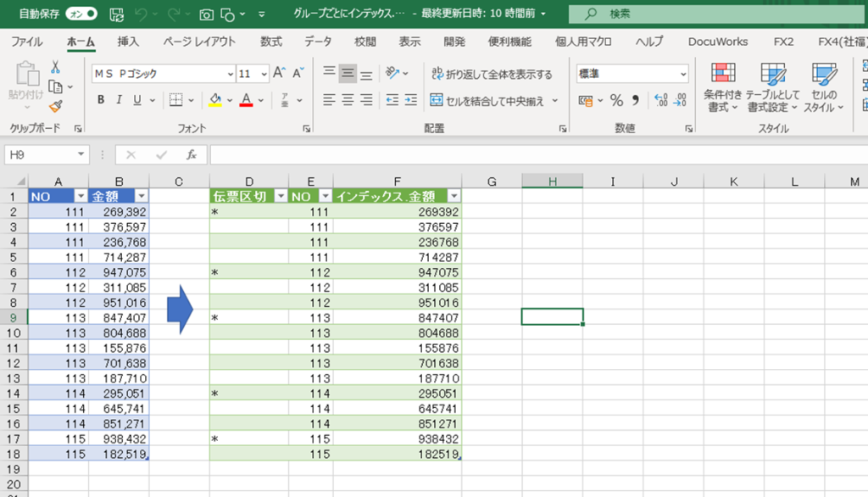Open 条件付き書式 menu
Image resolution: width=868 pixels, height=497 pixels.
pyautogui.click(x=722, y=87)
